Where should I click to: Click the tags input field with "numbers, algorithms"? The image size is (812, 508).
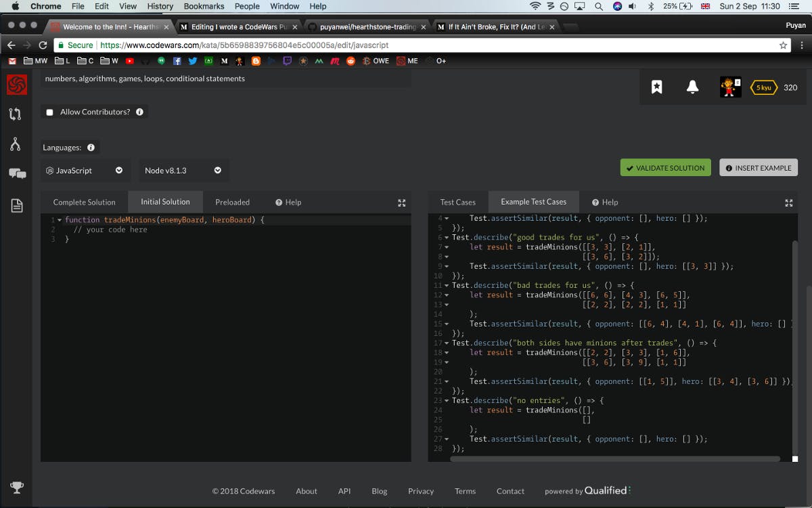[226, 79]
